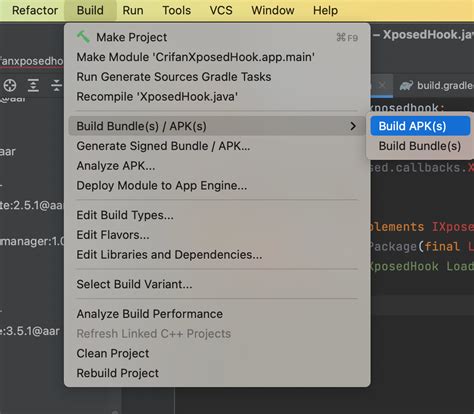The image size is (474, 414).
Task: Open the Refactor menu
Action: (x=35, y=10)
